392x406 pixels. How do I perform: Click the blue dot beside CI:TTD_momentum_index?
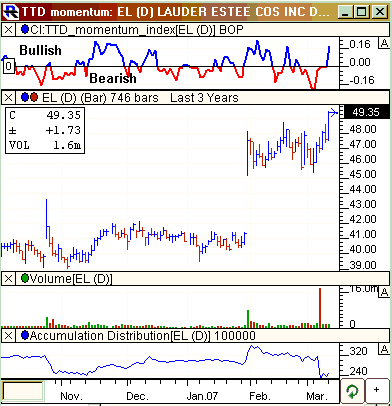(x=25, y=29)
